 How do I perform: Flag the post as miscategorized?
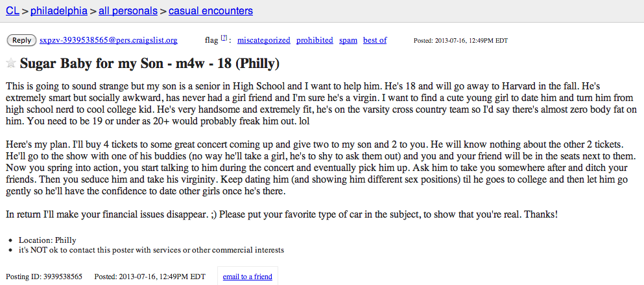pos(264,40)
